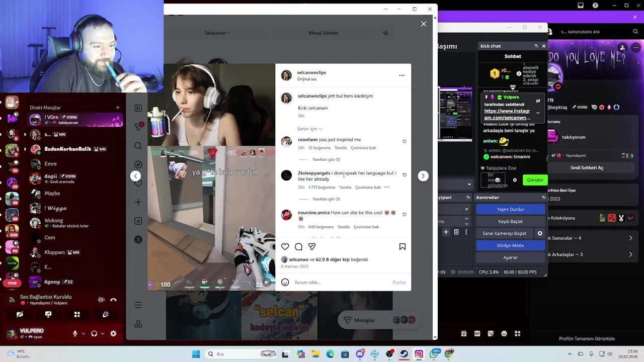The image size is (644, 362).
Task: Like the Instagram post with the heart icon
Action: point(285,247)
